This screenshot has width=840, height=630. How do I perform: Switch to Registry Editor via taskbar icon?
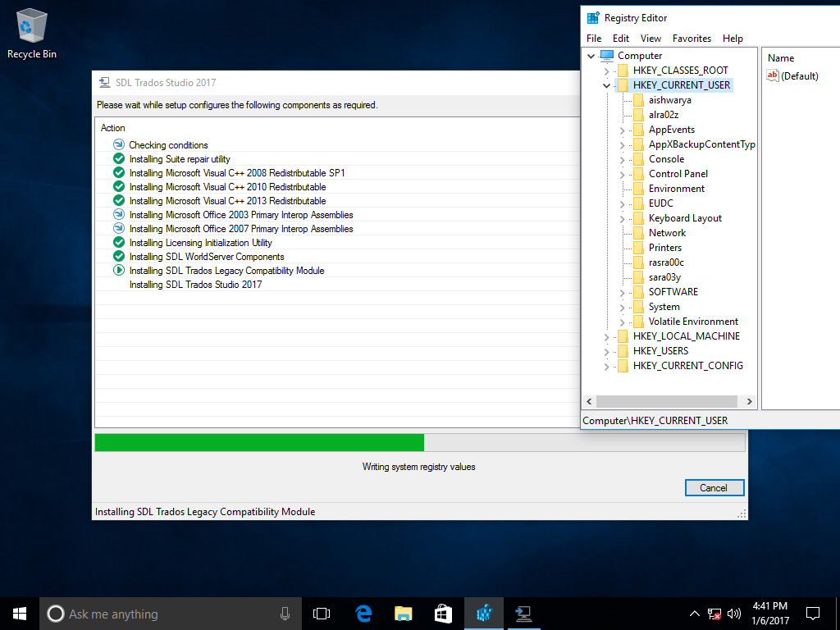pyautogui.click(x=484, y=614)
